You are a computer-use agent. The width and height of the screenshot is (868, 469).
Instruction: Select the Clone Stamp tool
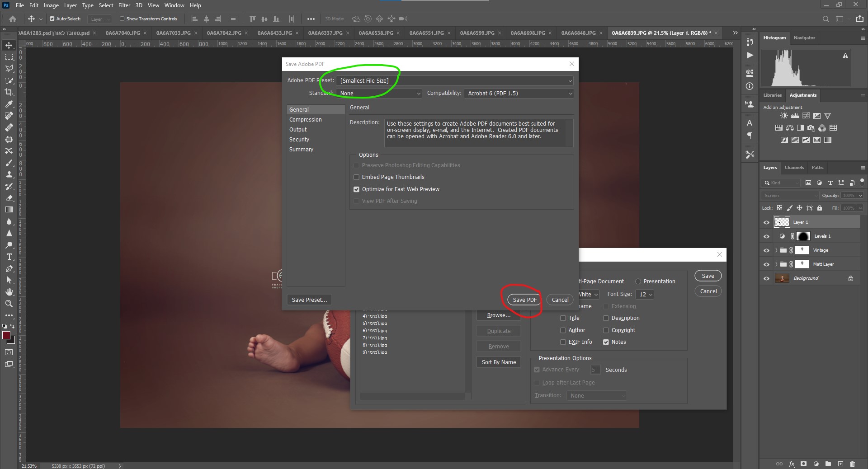[9, 174]
